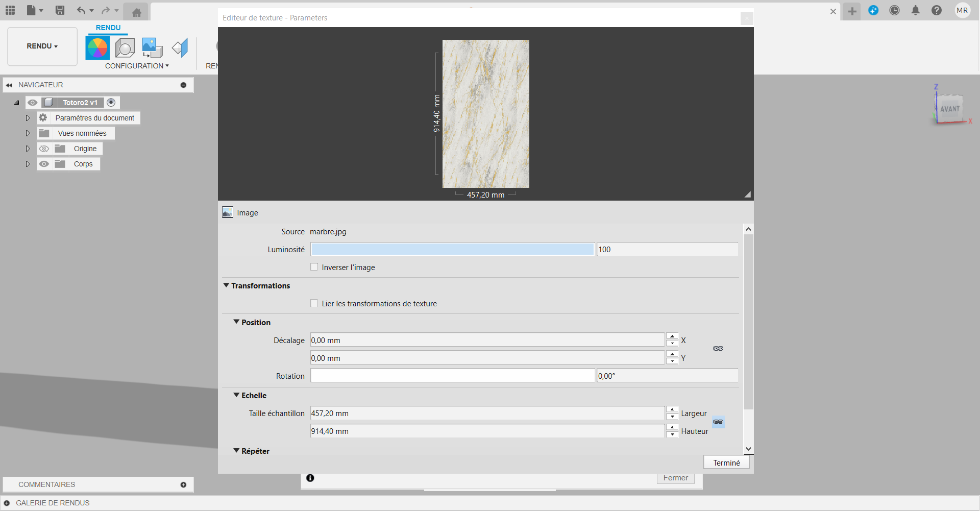
Task: Click the Rotation input field
Action: pyautogui.click(x=452, y=375)
